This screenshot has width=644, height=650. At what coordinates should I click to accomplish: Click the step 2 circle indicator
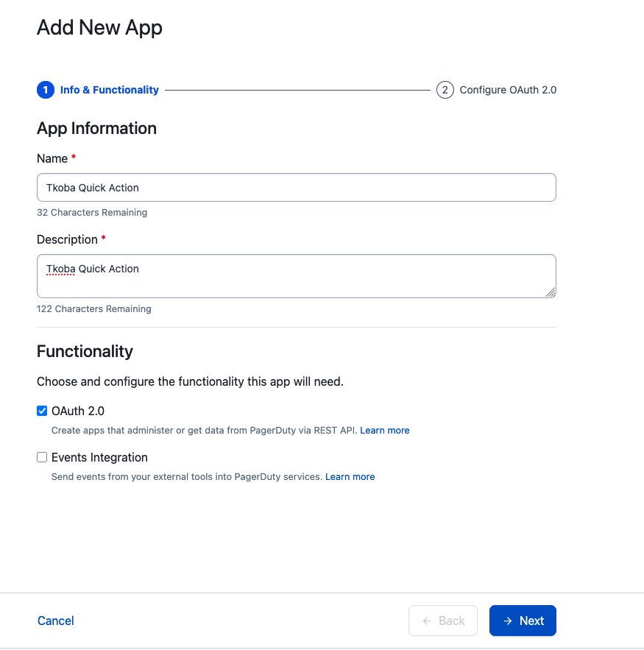point(445,89)
